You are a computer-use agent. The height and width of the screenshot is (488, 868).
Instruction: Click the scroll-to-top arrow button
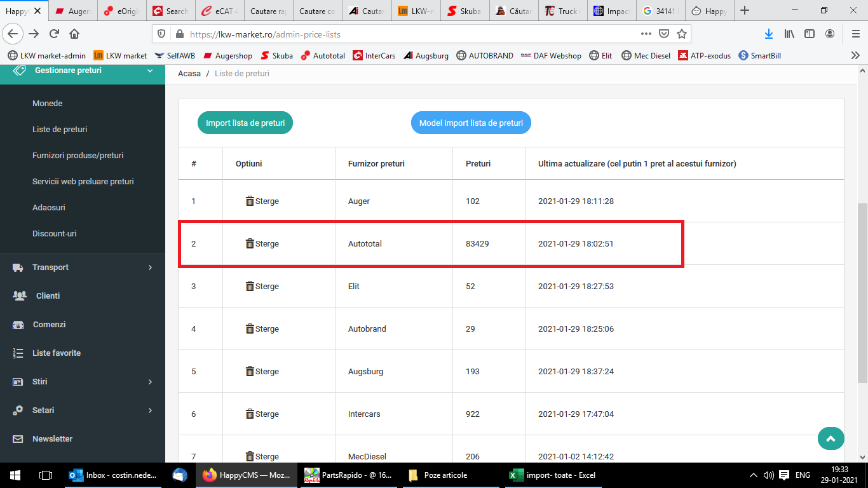[x=831, y=438]
